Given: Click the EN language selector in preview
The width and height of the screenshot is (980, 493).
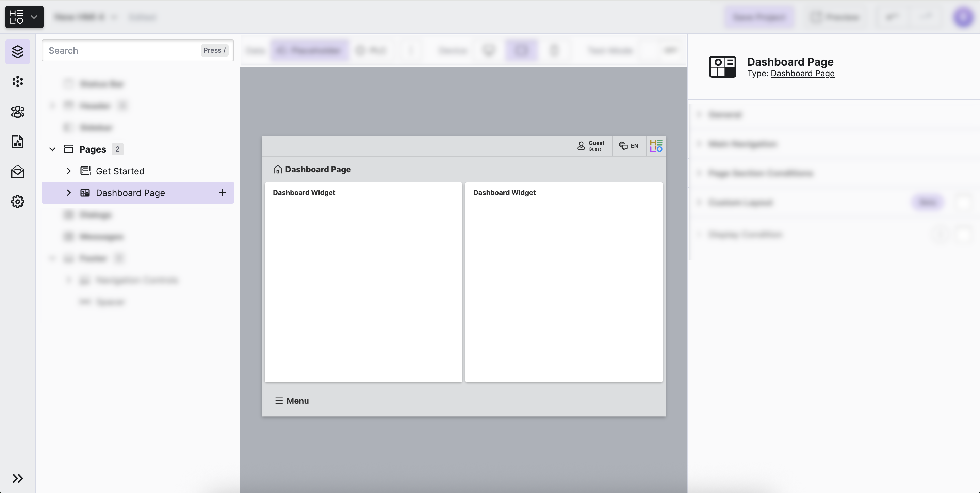Looking at the screenshot, I should point(629,146).
